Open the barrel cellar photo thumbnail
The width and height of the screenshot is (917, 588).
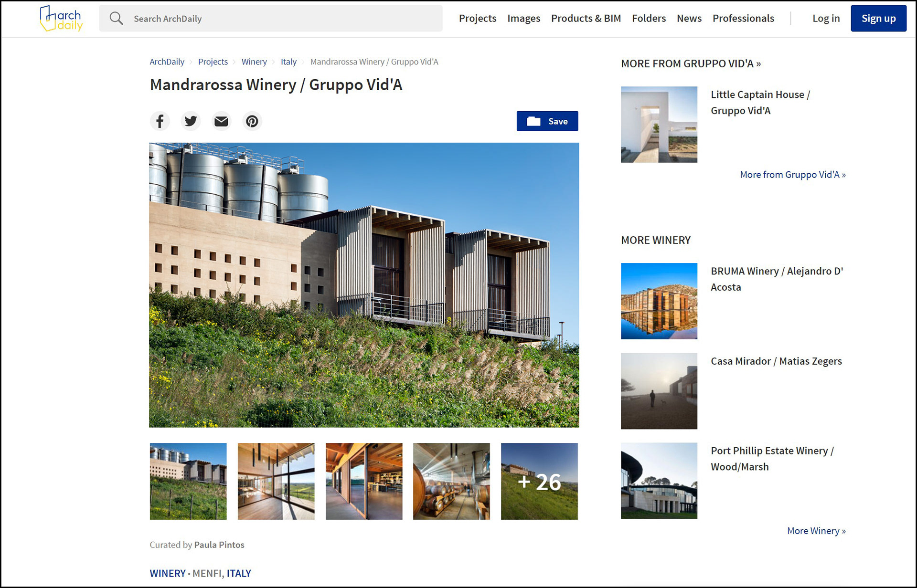click(x=451, y=481)
